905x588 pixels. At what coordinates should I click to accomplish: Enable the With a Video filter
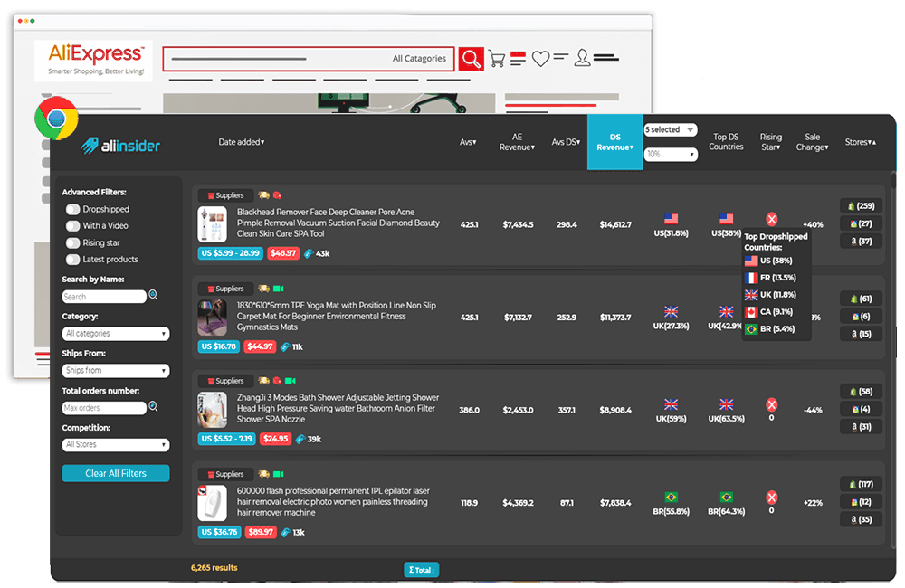pos(72,225)
